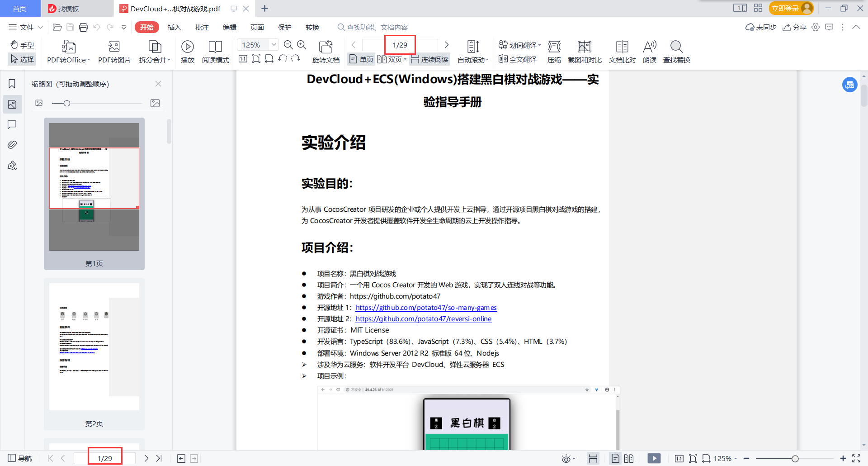Switch to 单页 single page view
This screenshot has width=868, height=466.
[x=361, y=59]
